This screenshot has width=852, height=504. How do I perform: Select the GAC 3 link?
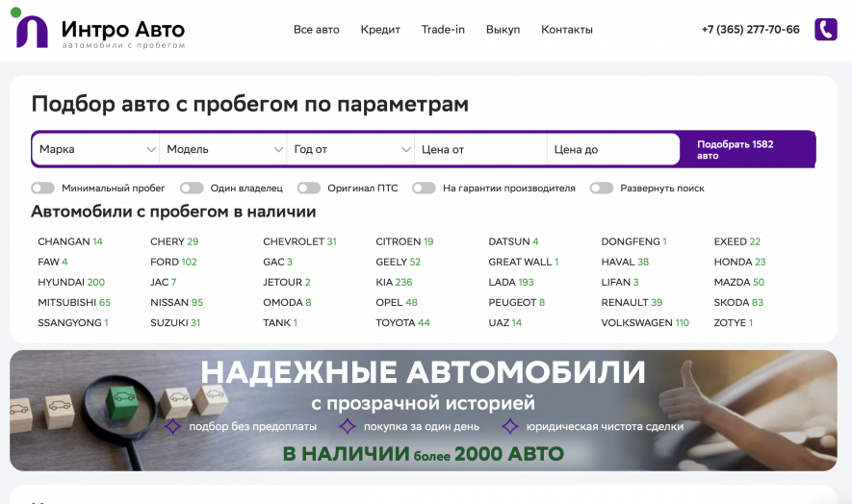click(277, 262)
